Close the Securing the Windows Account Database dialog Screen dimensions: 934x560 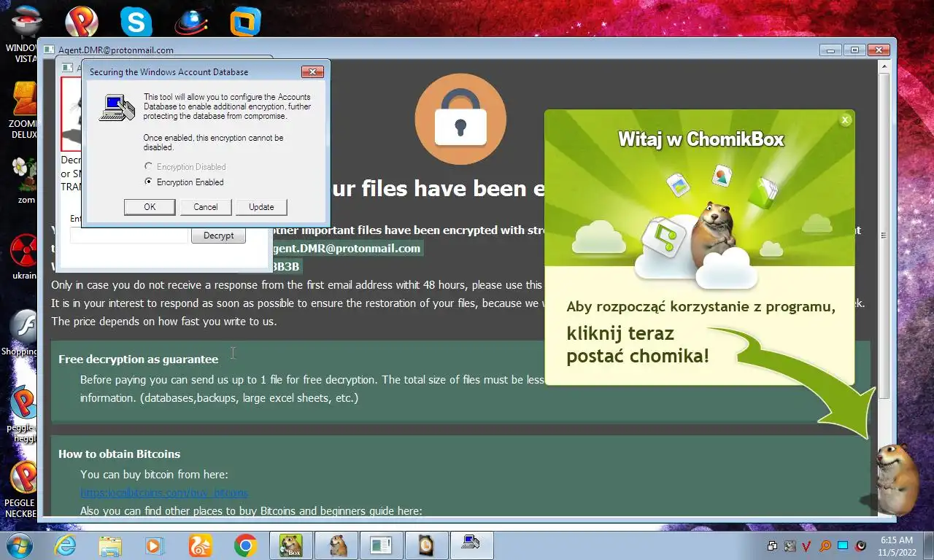[x=312, y=71]
